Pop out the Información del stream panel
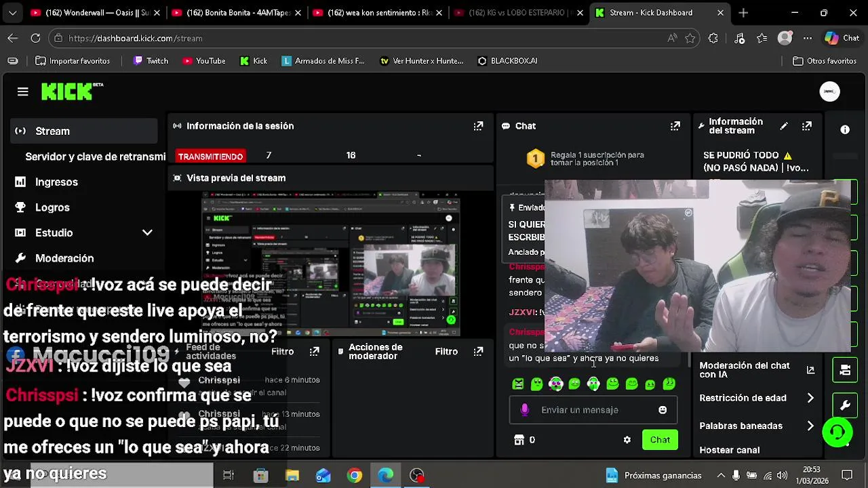Image resolution: width=868 pixels, height=488 pixels. (x=807, y=126)
